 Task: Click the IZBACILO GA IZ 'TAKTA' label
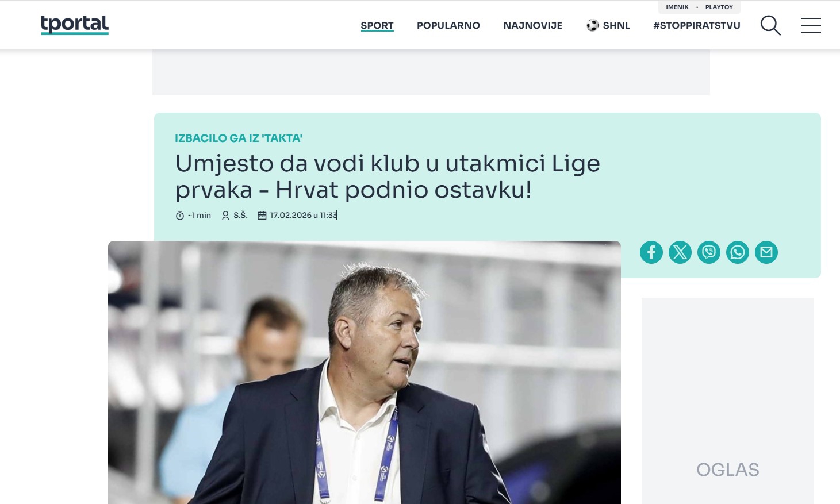click(x=239, y=138)
